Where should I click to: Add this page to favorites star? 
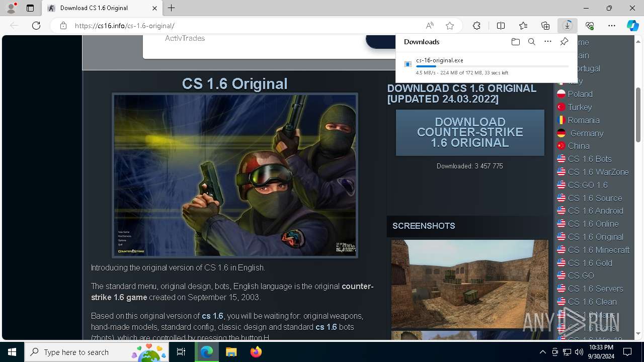(x=450, y=26)
